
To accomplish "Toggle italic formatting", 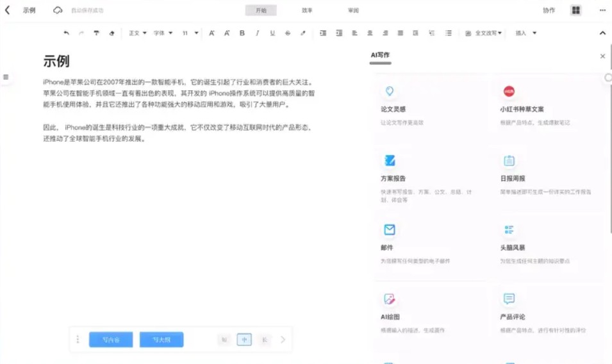I will [257, 33].
